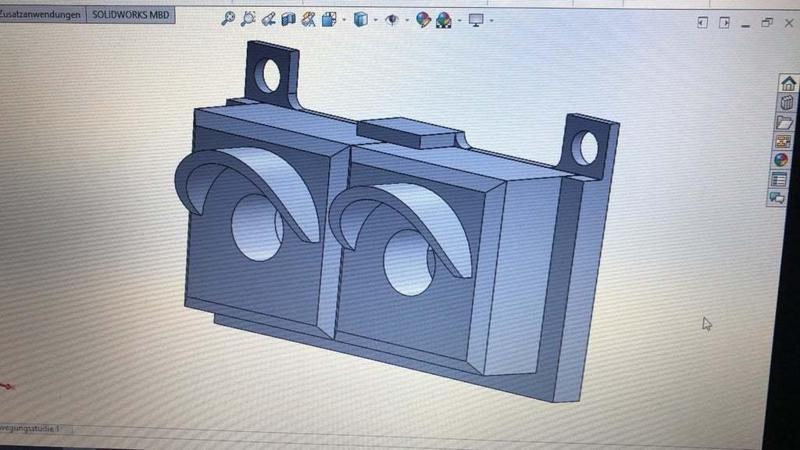Click the expand panel right arrow button
800x450 pixels.
pyautogui.click(x=724, y=23)
